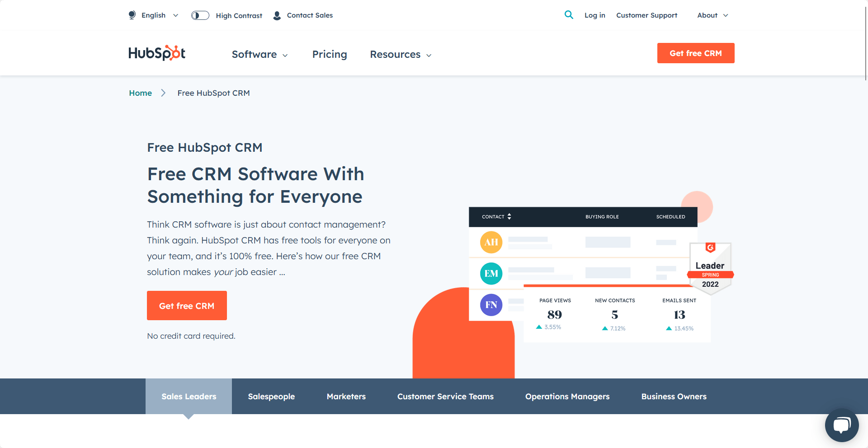This screenshot has width=868, height=448.
Task: Open the About dropdown menu
Action: click(x=712, y=15)
